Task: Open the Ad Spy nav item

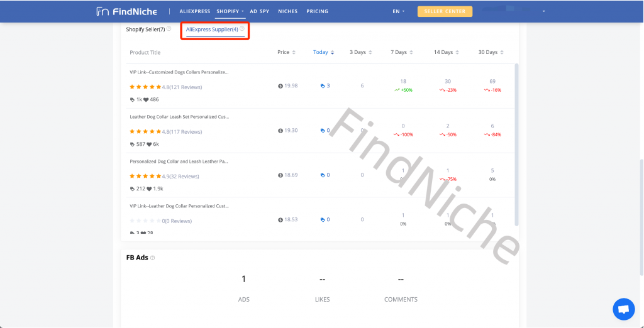Action: click(260, 11)
